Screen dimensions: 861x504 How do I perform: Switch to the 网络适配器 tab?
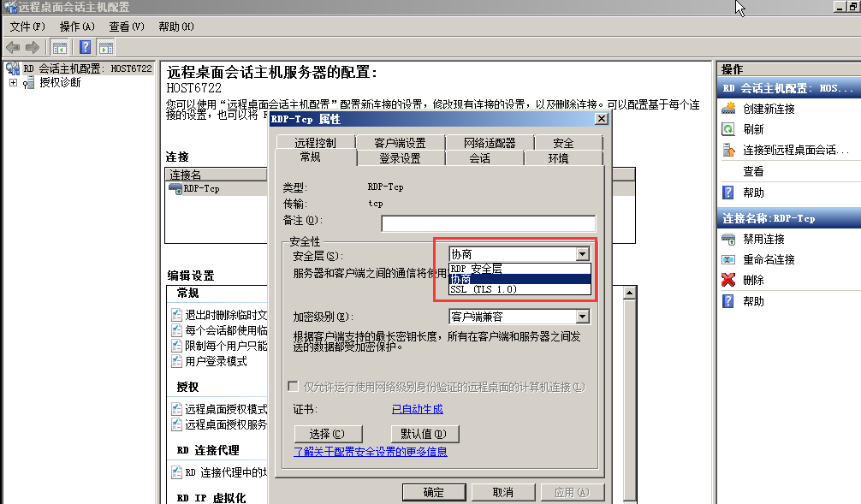(489, 142)
